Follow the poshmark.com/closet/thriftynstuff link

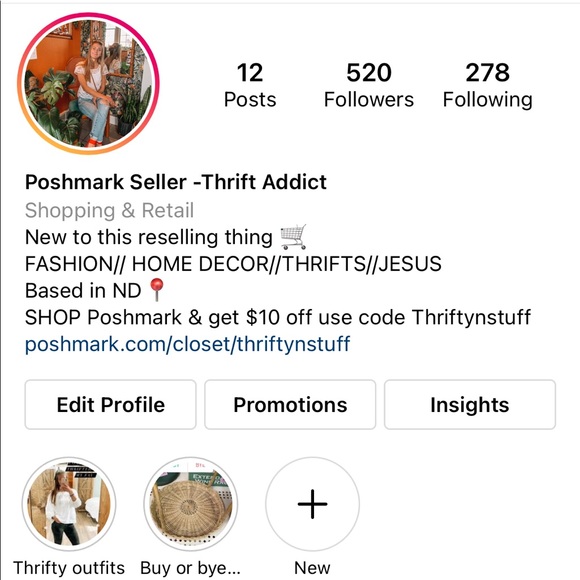187,344
